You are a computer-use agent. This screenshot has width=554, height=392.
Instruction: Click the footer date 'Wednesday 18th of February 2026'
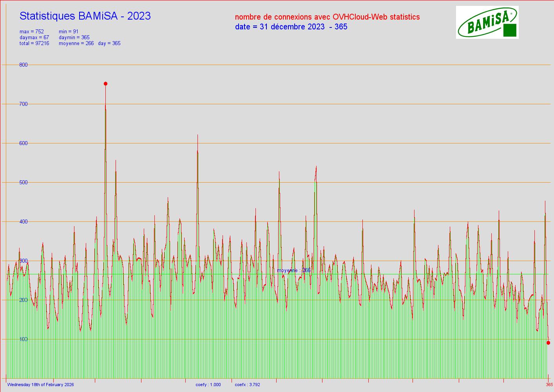coord(40,385)
